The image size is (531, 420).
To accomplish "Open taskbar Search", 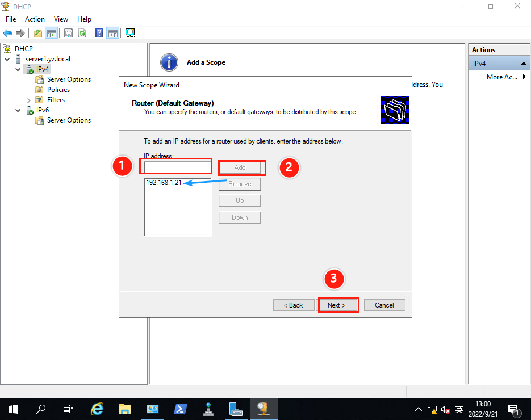I will click(41, 409).
